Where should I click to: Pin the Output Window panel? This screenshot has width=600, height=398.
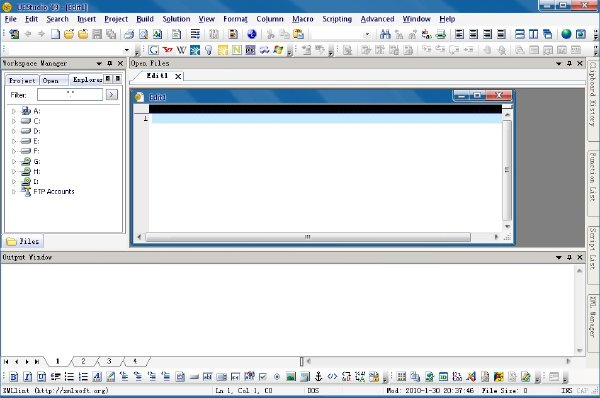pyautogui.click(x=569, y=258)
